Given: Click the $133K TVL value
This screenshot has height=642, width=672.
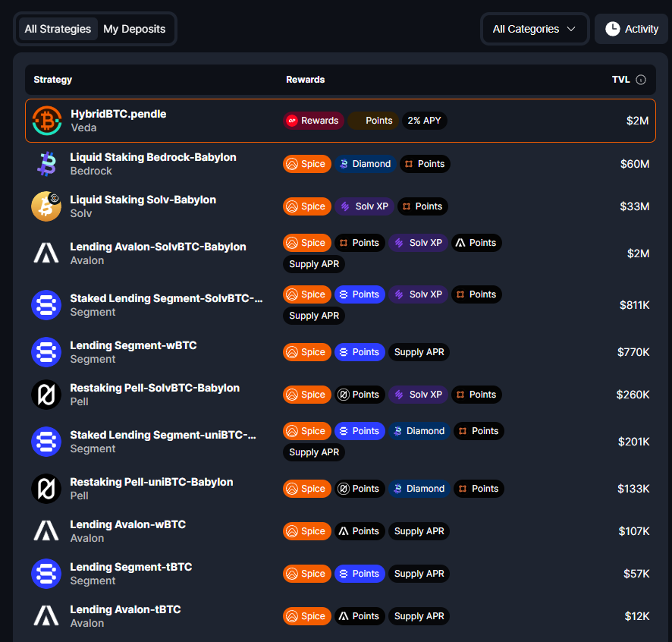Looking at the screenshot, I should (x=633, y=489).
